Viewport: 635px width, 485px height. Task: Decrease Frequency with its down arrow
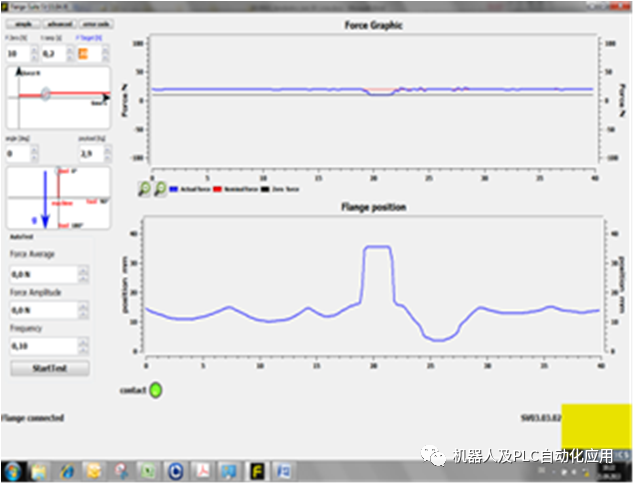[83, 350]
